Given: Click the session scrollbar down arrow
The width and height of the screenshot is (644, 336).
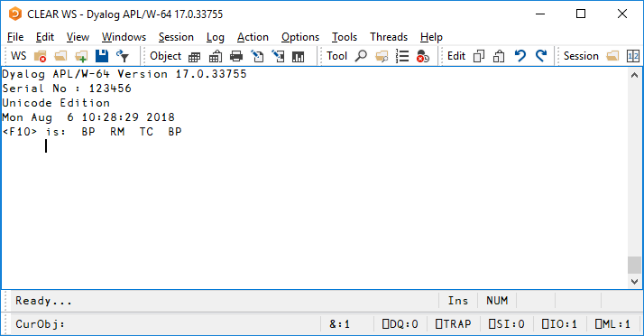Looking at the screenshot, I should point(635,282).
